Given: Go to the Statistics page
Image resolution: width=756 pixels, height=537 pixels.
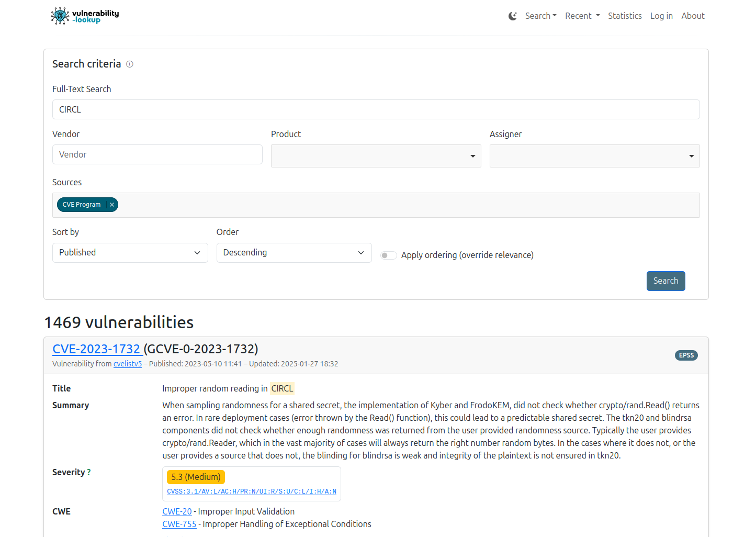Looking at the screenshot, I should pyautogui.click(x=625, y=16).
